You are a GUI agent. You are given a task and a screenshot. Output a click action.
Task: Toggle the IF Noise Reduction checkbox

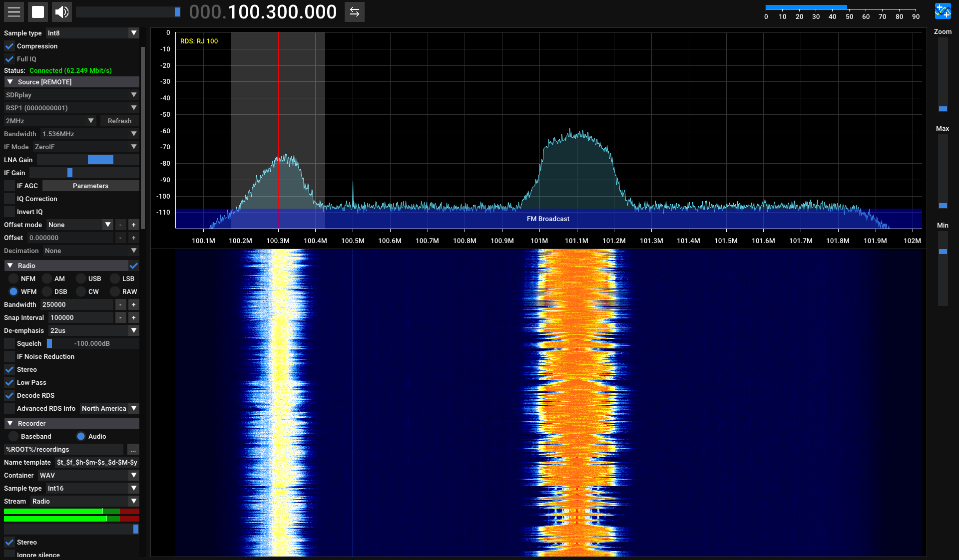(9, 356)
